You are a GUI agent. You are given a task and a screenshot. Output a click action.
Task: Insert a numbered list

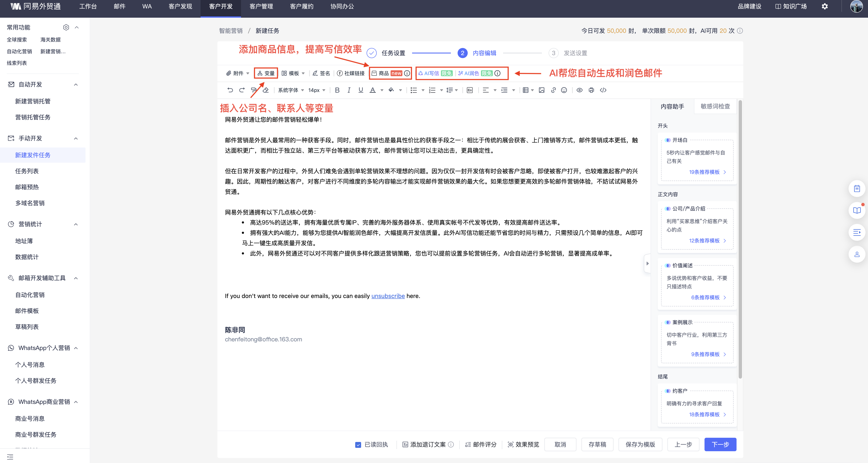click(432, 90)
